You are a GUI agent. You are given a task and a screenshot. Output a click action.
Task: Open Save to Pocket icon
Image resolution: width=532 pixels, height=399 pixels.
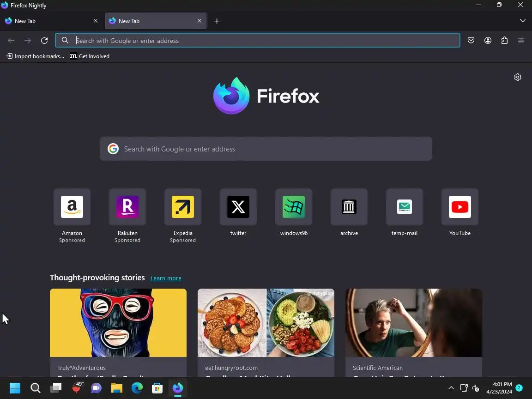[x=471, y=40]
